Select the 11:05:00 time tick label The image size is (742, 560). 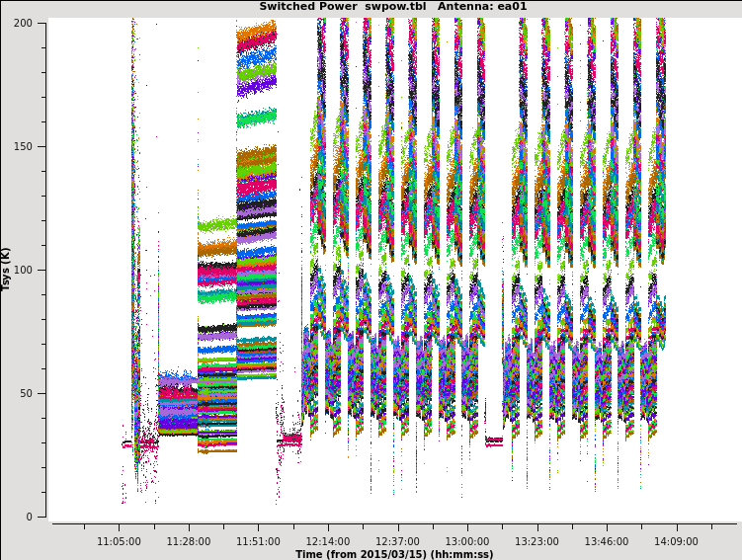[119, 541]
